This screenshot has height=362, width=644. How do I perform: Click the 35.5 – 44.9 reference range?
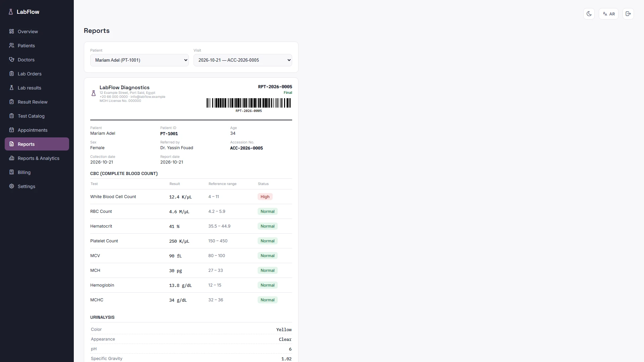click(219, 226)
